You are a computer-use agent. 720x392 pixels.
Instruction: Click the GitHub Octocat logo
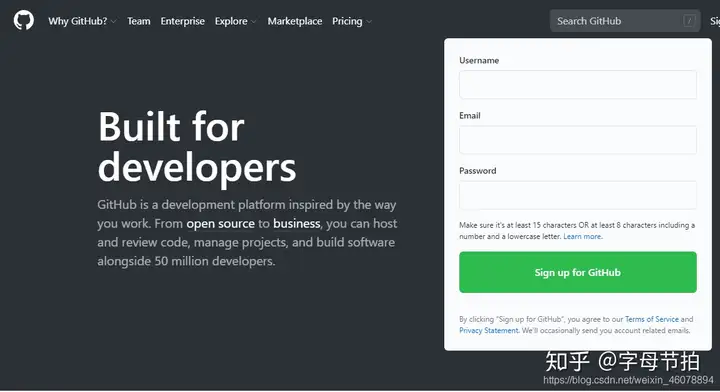pyautogui.click(x=23, y=21)
